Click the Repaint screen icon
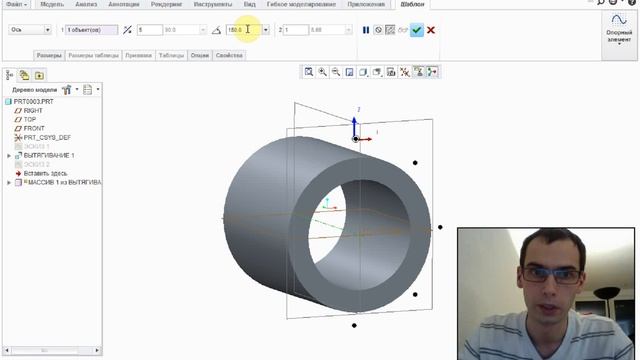The height and width of the screenshot is (360, 640). click(349, 72)
